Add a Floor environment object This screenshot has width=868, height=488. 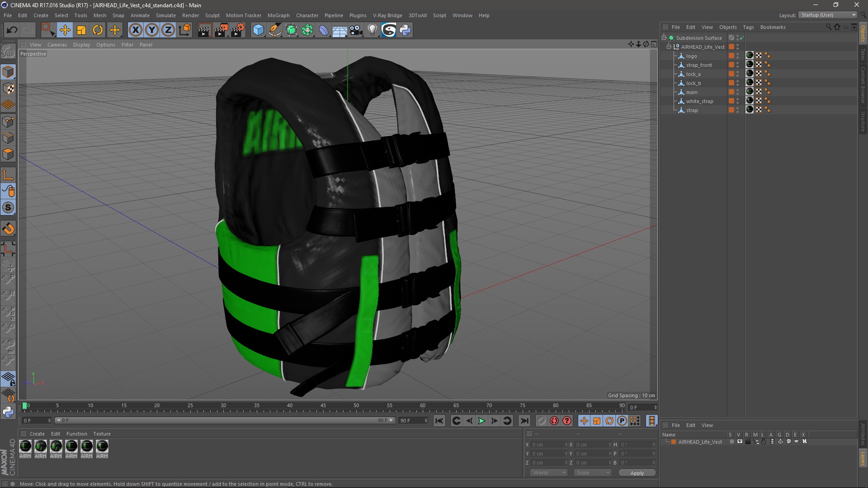[340, 30]
